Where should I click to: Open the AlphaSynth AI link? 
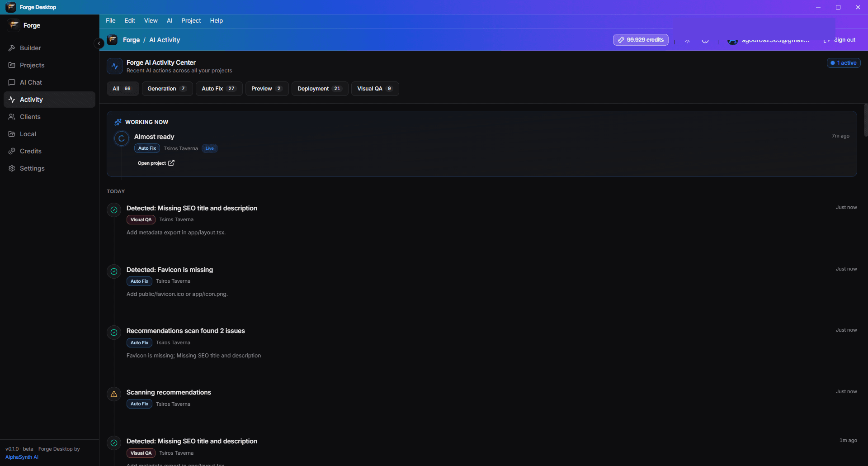pyautogui.click(x=22, y=457)
